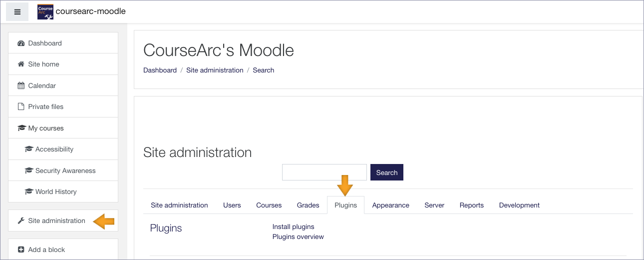Click the Add a block plus icon
Viewport: 644px width, 260px height.
click(21, 249)
